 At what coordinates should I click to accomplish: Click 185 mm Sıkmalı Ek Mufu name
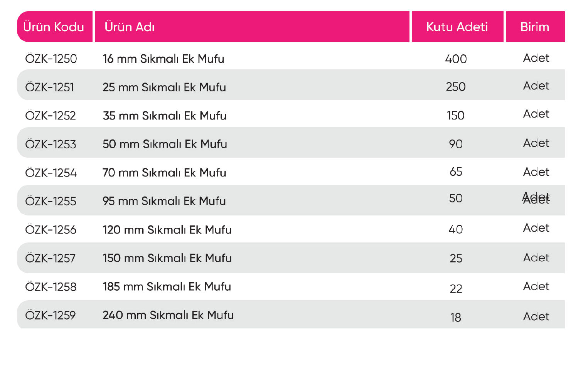[x=167, y=287]
